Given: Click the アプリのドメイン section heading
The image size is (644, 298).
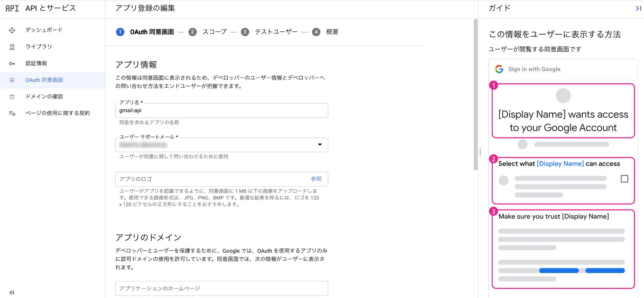Looking at the screenshot, I should (148, 237).
